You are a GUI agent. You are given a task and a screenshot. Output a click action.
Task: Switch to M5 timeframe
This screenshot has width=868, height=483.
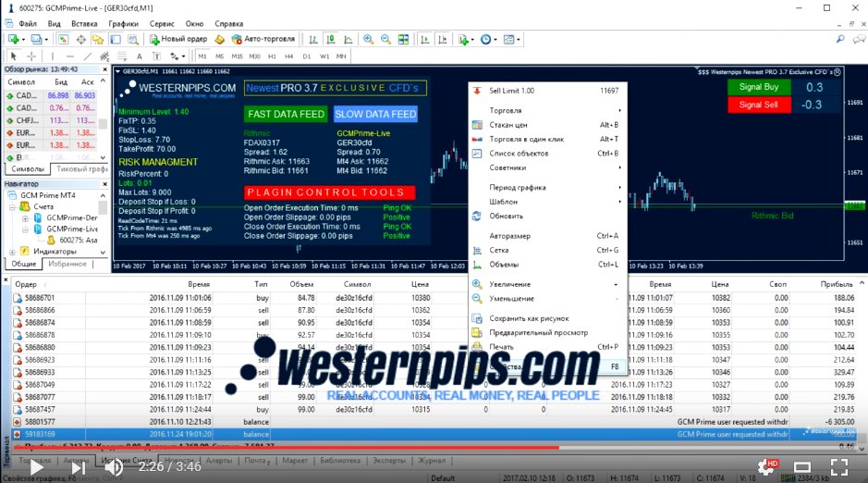tap(220, 56)
